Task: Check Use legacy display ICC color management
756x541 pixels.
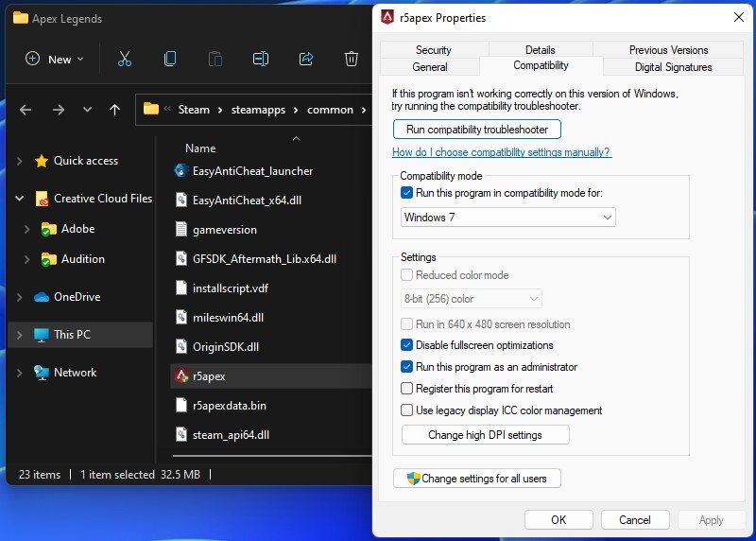Action: pos(406,410)
